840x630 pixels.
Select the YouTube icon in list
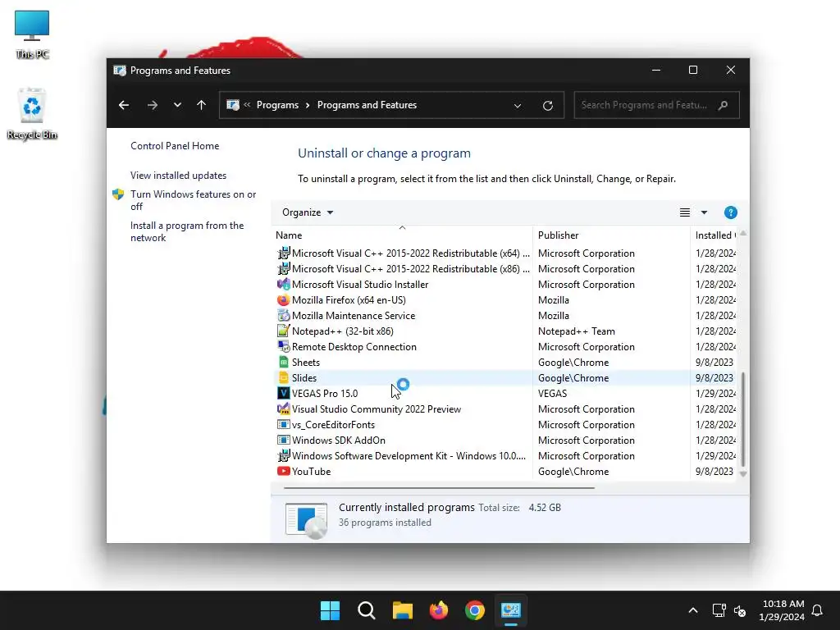[x=283, y=472]
